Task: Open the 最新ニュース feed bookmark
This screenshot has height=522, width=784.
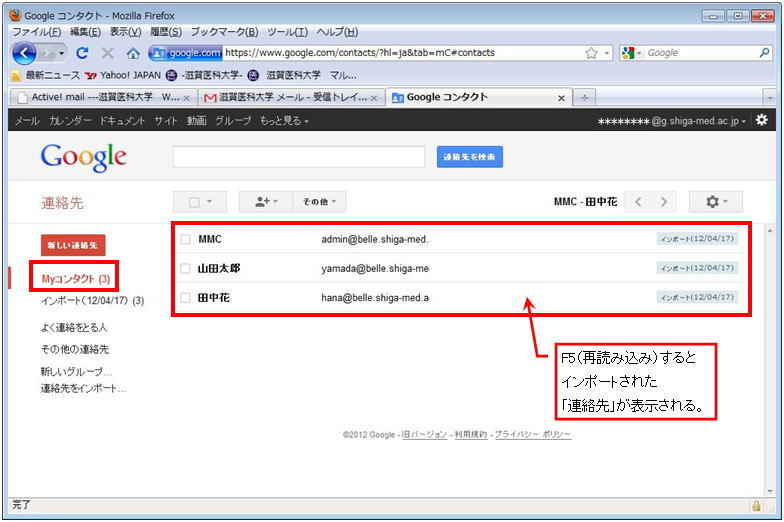Action: coord(45,76)
